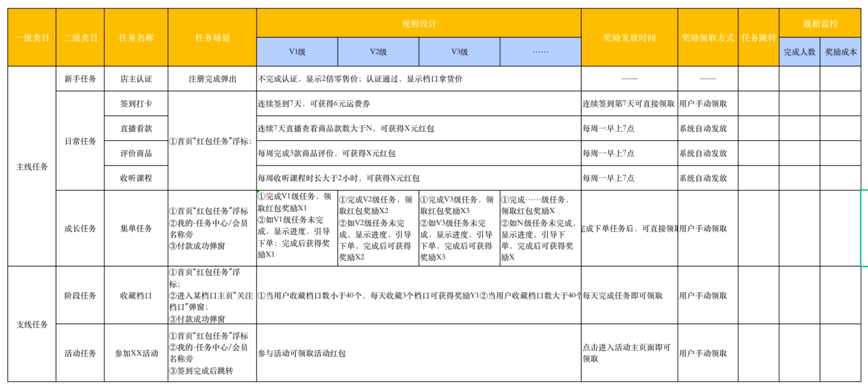Viewport: 868px width, 388px height.
Task: Click the 日常任务 secondary category cell
Action: tap(80, 141)
